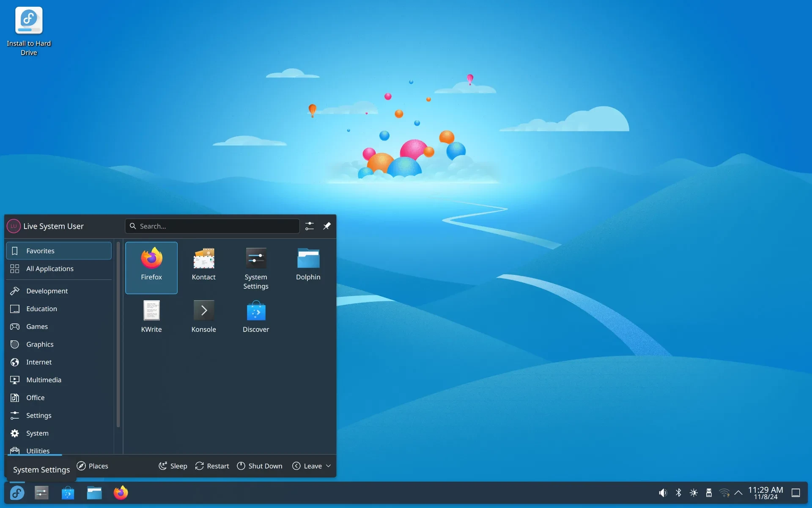Click the Bluetooth tray icon
The width and height of the screenshot is (812, 508).
coord(678,493)
